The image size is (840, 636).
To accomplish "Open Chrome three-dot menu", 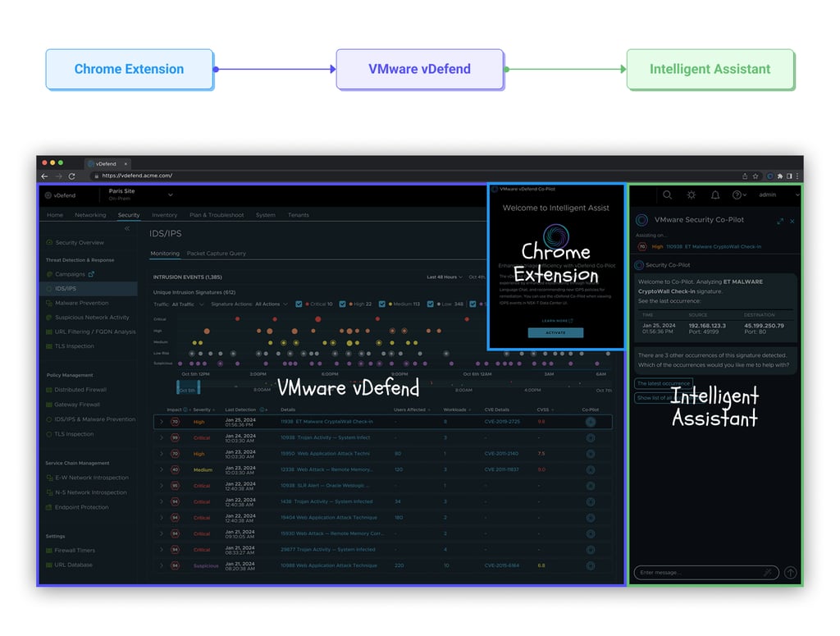I will pos(797,176).
